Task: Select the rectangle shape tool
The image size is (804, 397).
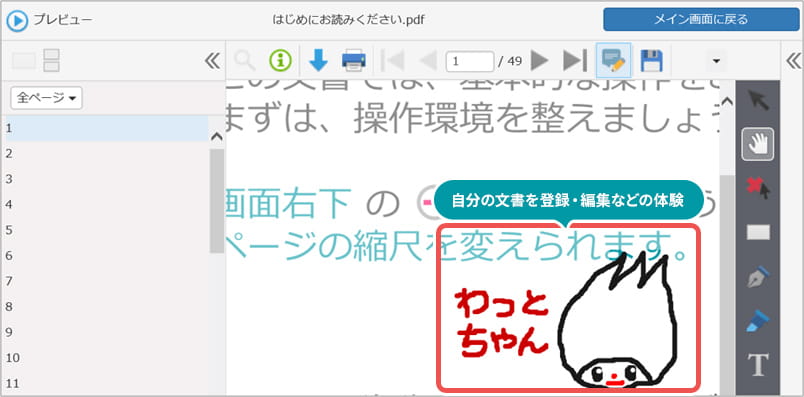Action: (x=758, y=233)
